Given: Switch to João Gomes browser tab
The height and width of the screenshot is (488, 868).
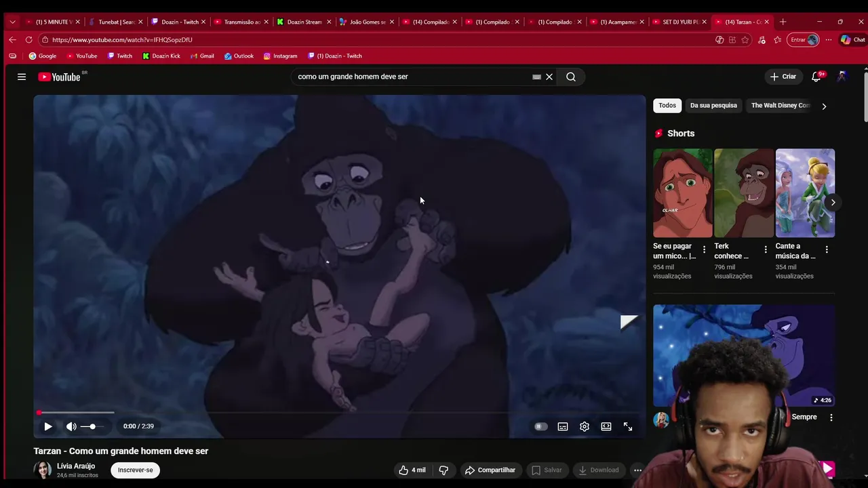Looking at the screenshot, I should click(x=366, y=22).
